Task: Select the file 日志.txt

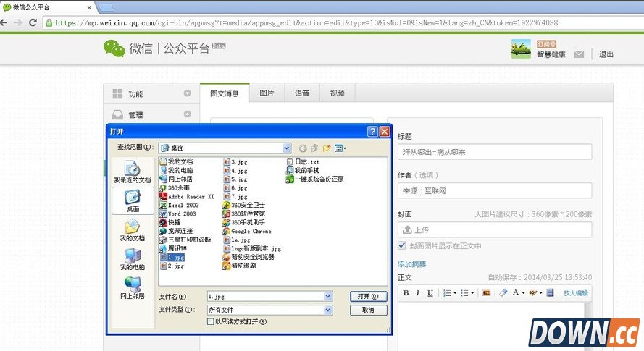Action: point(303,161)
